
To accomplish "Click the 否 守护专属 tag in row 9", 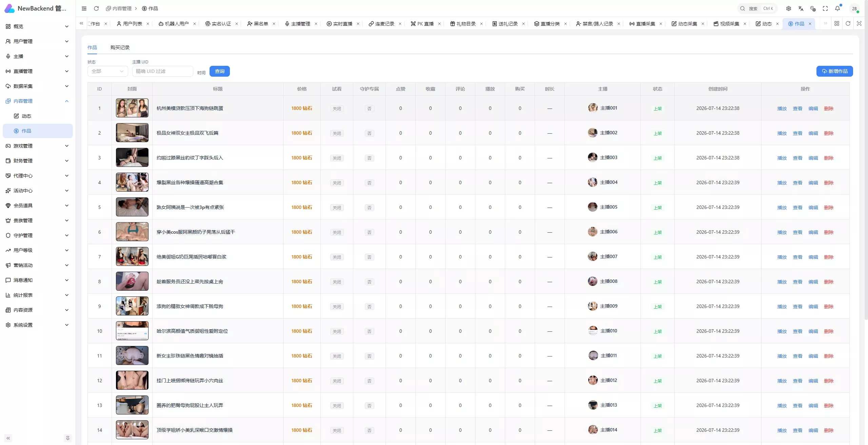I will 369,307.
